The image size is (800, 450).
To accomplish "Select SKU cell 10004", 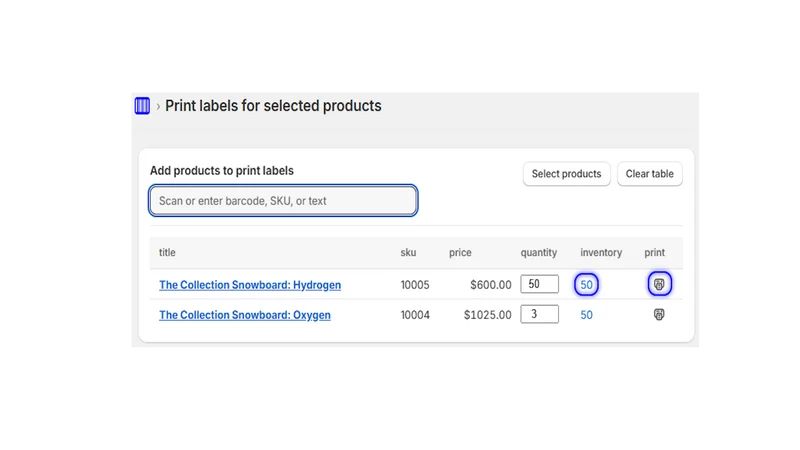I will click(415, 315).
